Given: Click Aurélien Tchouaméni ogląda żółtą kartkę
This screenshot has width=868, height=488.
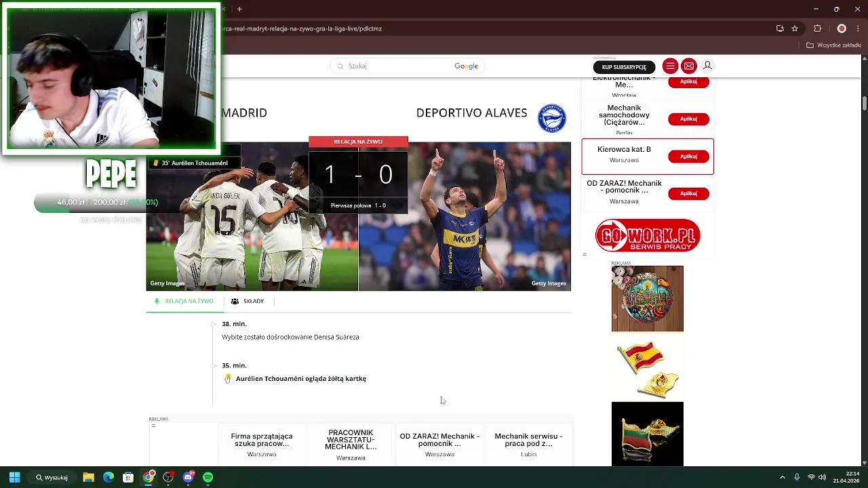Looking at the screenshot, I should tap(301, 379).
